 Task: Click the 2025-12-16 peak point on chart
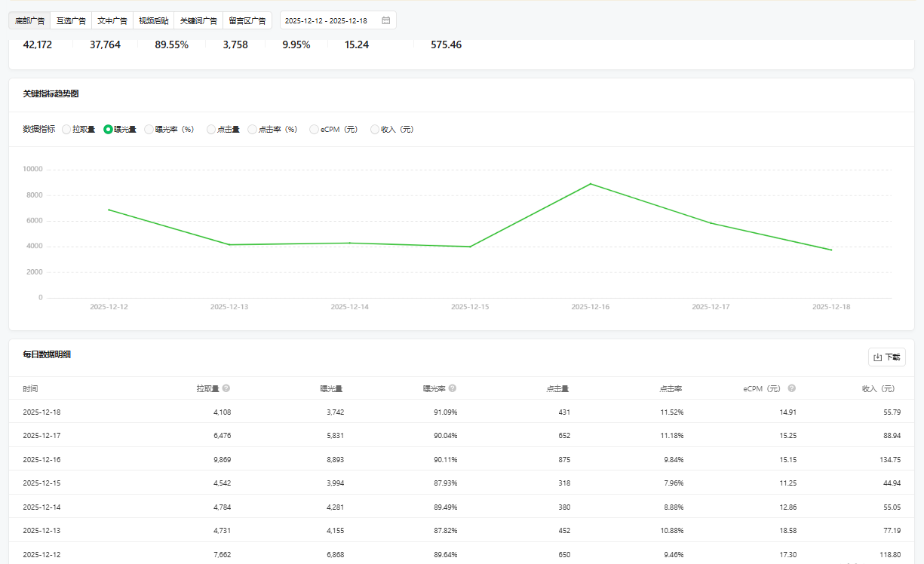[591, 184]
